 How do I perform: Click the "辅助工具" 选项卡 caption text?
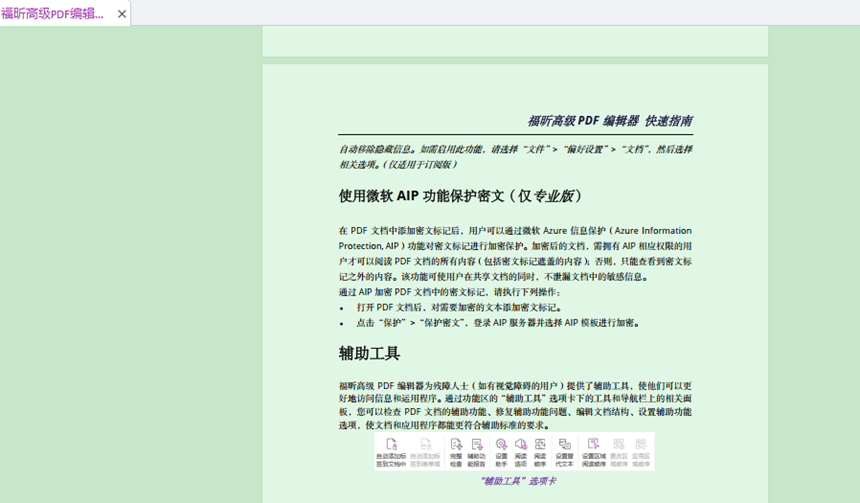pyautogui.click(x=517, y=481)
